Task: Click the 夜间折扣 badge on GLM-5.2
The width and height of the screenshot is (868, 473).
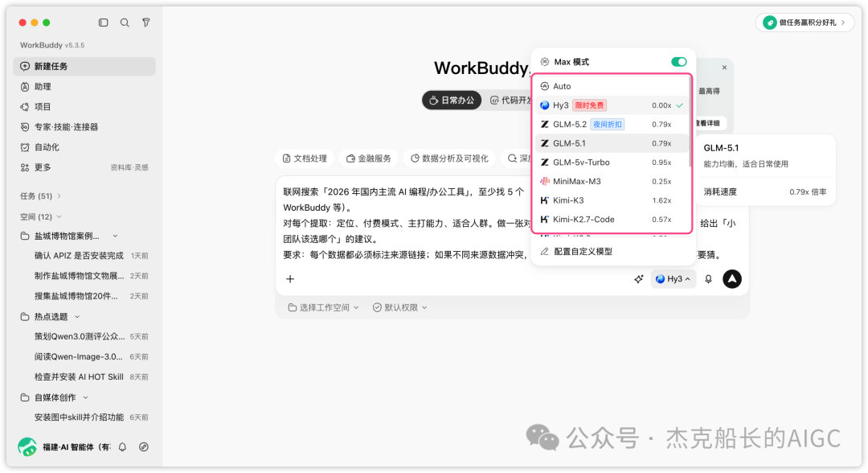Action: point(608,125)
